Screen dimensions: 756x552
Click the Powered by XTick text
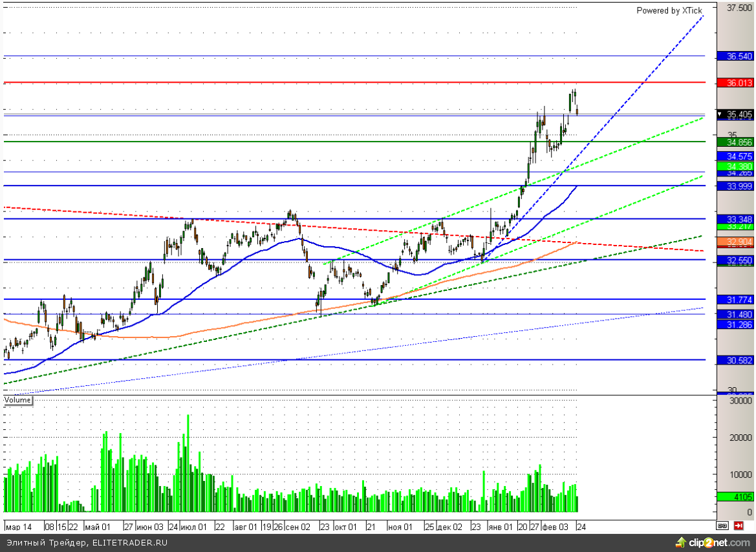click(x=669, y=11)
